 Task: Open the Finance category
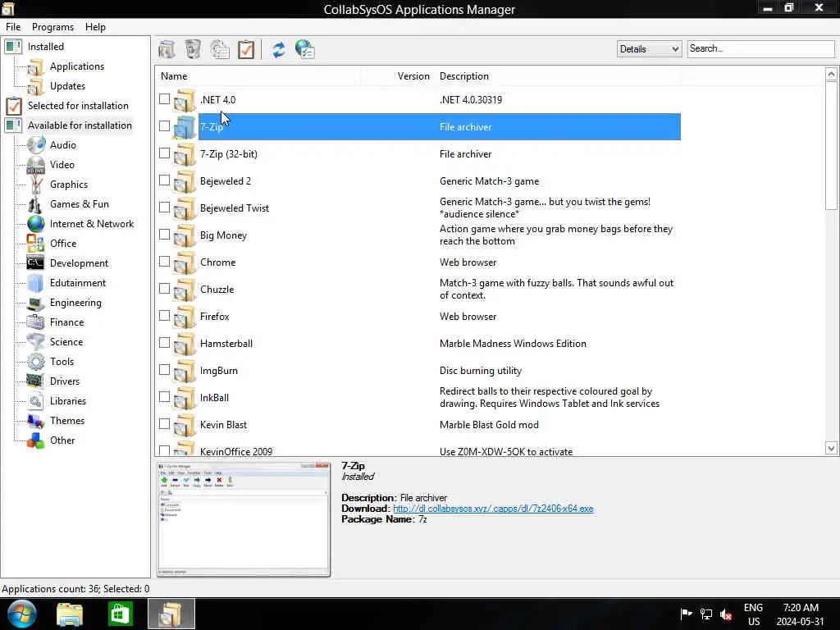pos(67,322)
